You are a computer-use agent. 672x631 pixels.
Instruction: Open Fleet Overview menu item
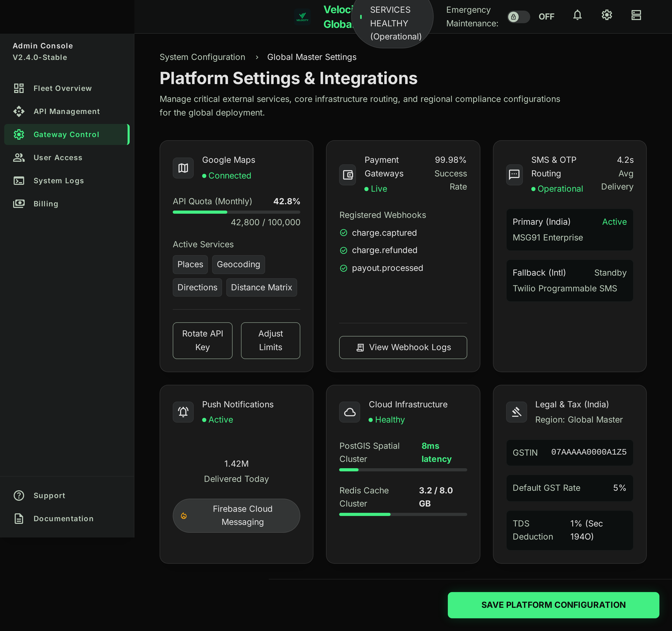coord(67,88)
